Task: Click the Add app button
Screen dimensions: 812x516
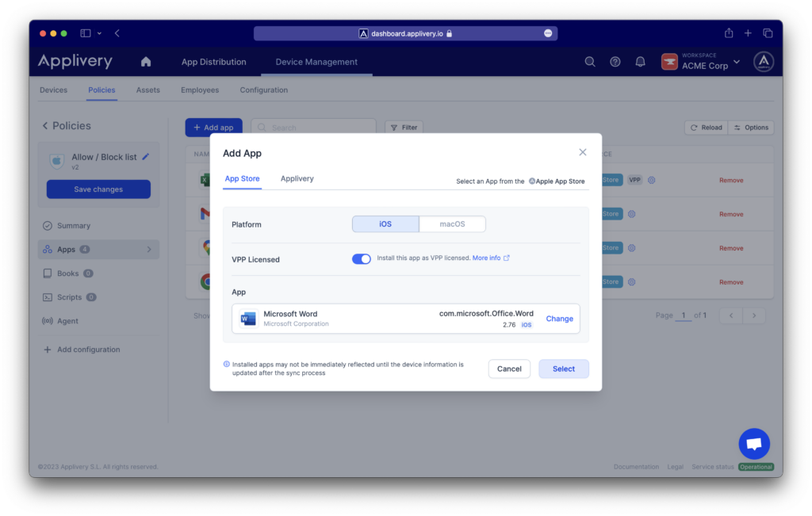Action: [213, 128]
